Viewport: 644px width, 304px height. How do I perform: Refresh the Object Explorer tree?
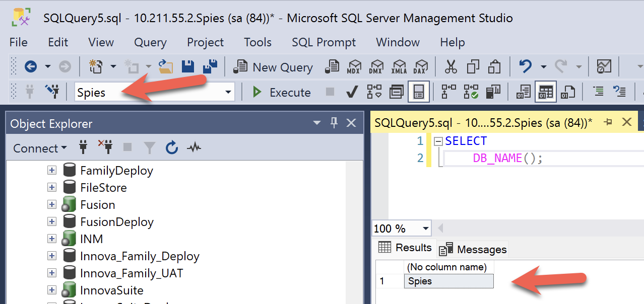point(172,147)
